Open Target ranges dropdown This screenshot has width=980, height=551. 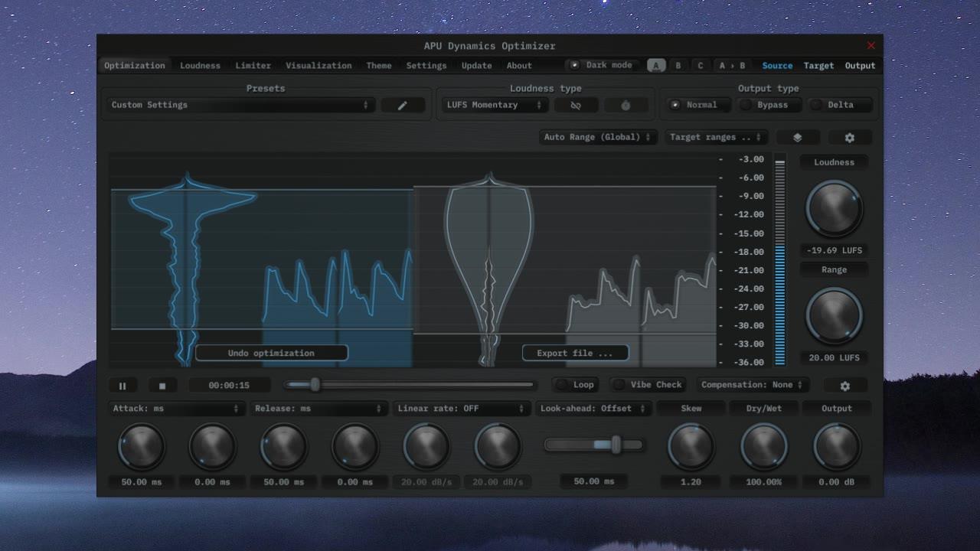point(715,138)
